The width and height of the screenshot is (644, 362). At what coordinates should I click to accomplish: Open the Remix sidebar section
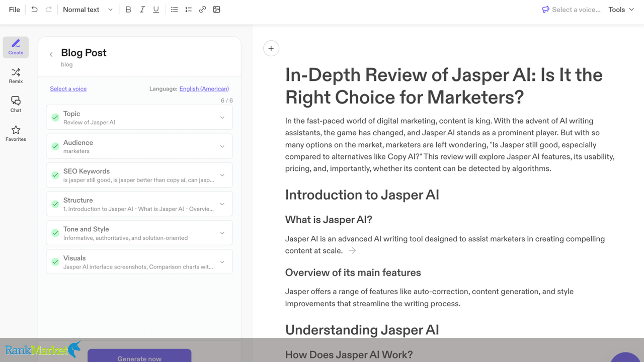pos(16,76)
